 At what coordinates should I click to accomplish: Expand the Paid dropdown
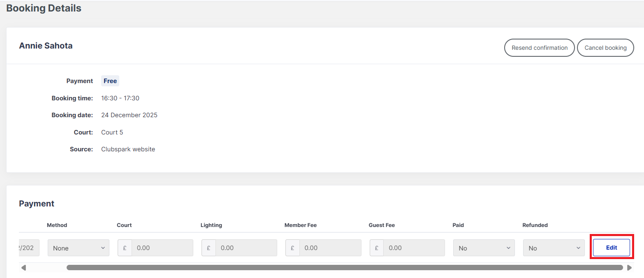click(x=484, y=248)
